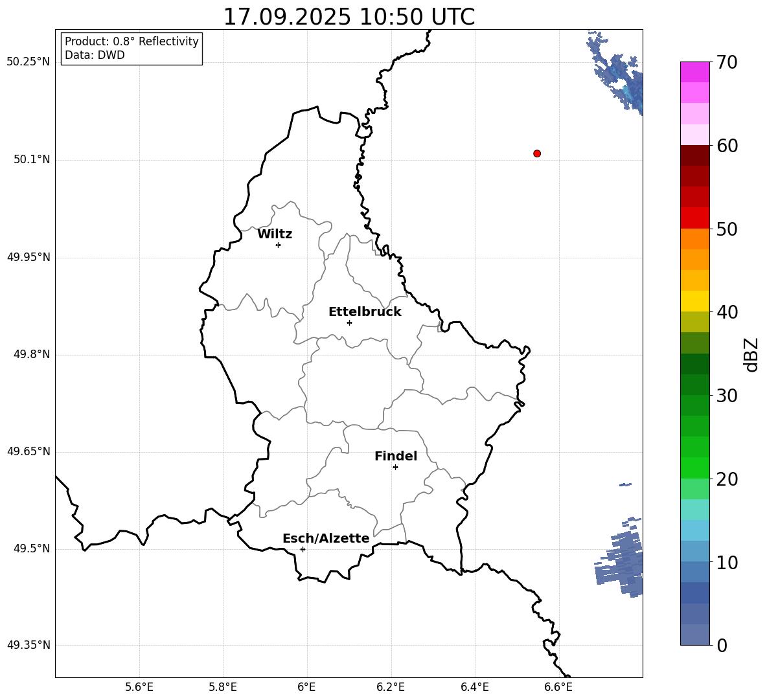Pick the light blue colorbar swatch above 10
767x700 pixels.
[695, 530]
